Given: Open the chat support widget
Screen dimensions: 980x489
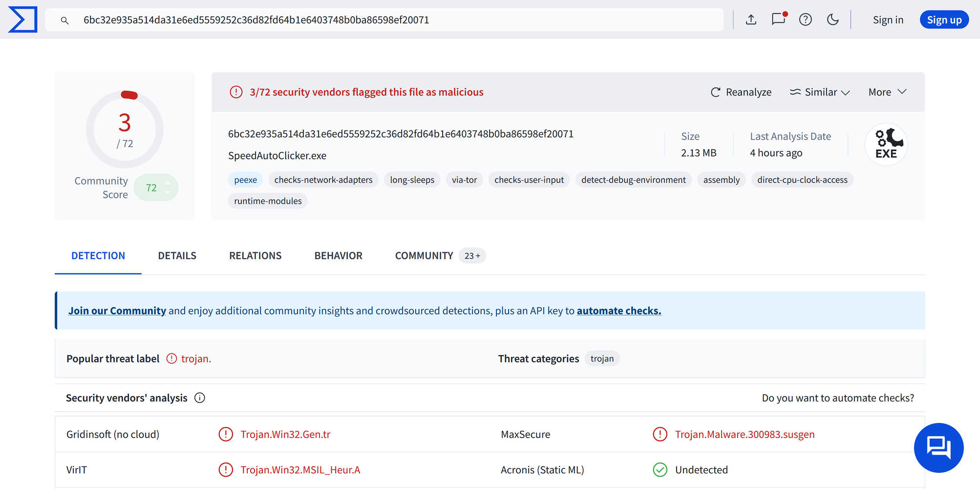Looking at the screenshot, I should (x=938, y=447).
